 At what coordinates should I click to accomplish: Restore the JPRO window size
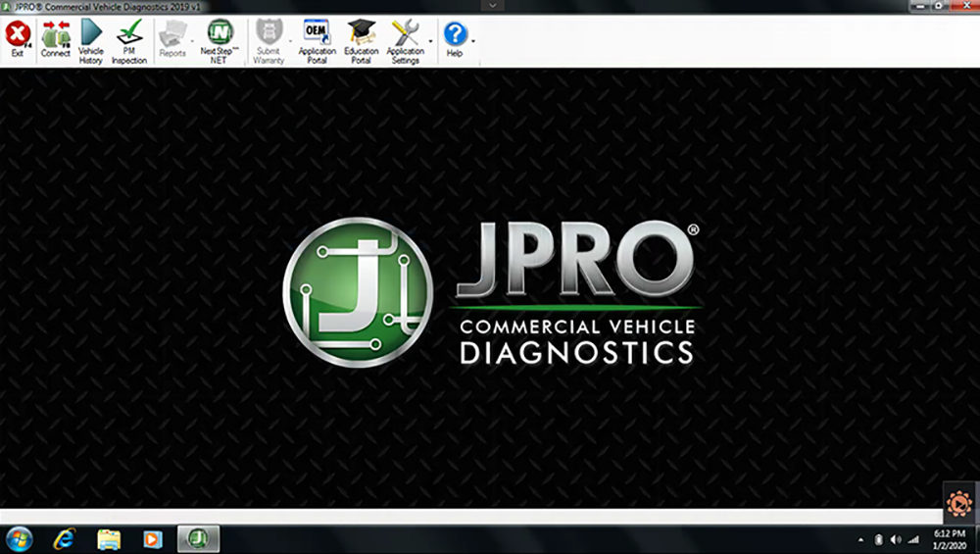[940, 6]
